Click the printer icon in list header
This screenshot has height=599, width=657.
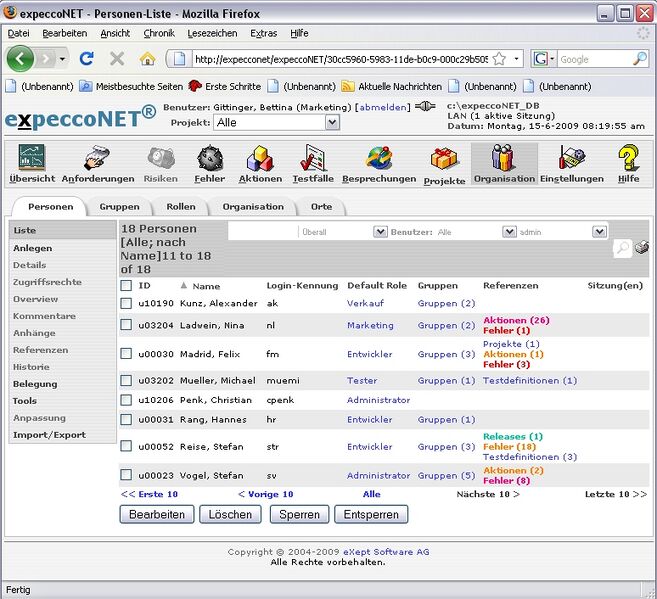(641, 247)
